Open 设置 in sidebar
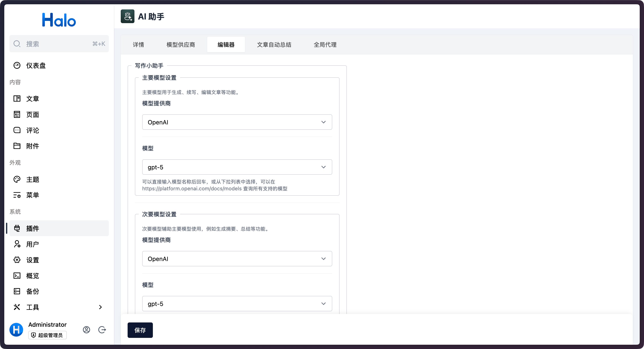 59,260
